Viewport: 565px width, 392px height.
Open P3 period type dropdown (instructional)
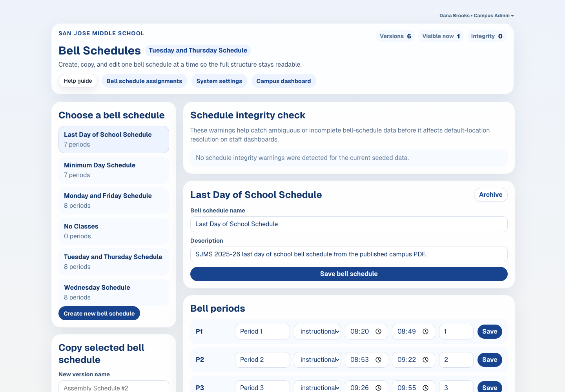pos(317,386)
